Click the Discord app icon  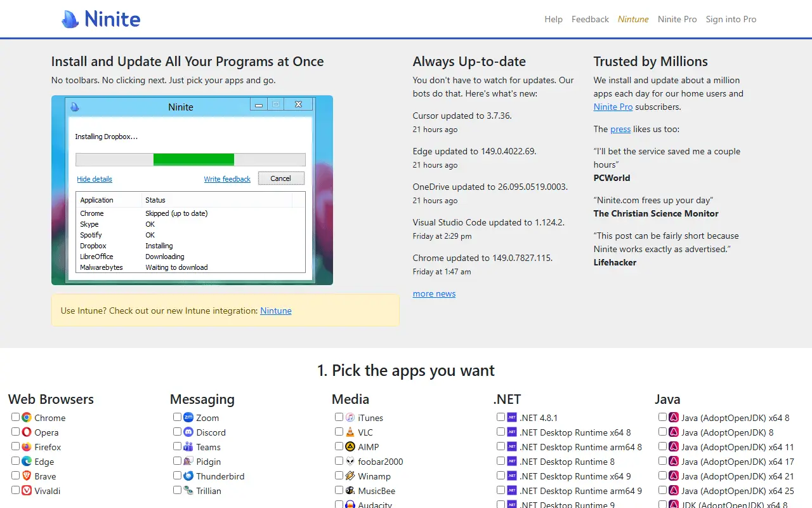188,432
